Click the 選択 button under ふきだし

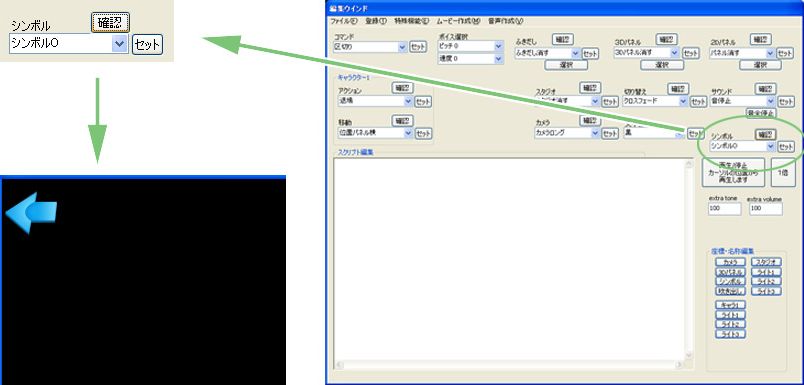566,65
